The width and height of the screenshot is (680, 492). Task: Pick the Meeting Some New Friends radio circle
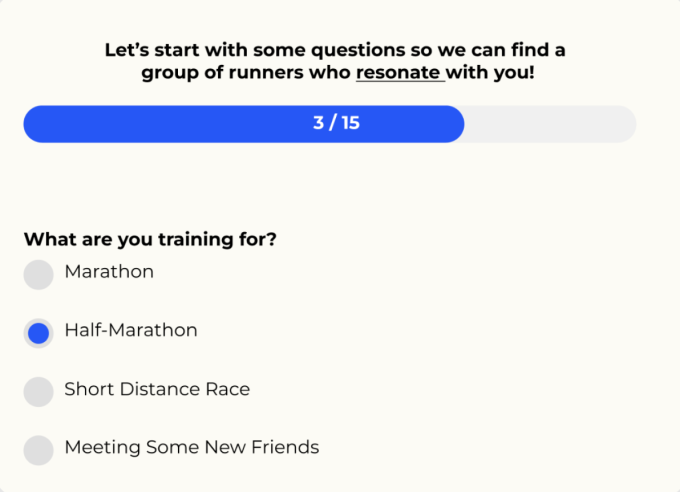click(38, 450)
